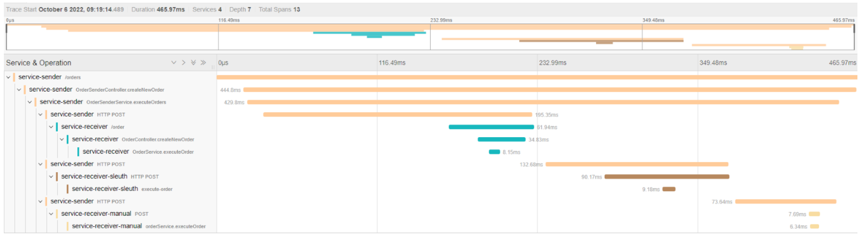
Task: Click the 73.64ms service-sender span bar
Action: click(x=785, y=201)
